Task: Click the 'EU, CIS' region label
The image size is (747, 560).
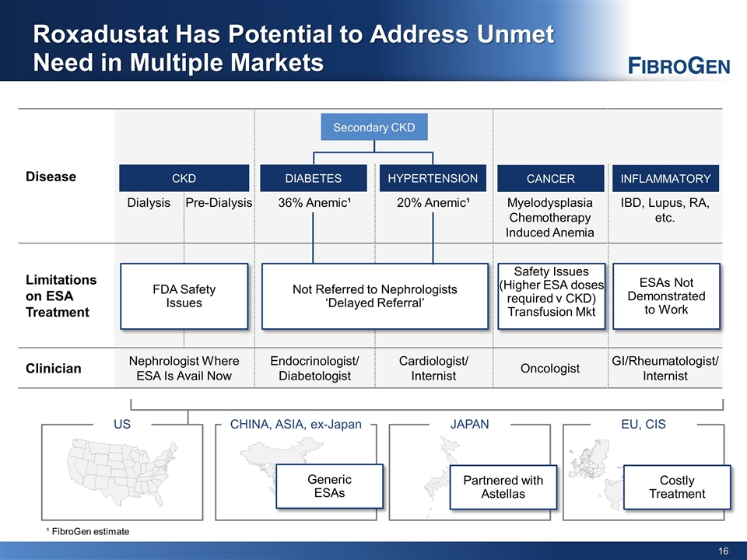Action: 644,425
